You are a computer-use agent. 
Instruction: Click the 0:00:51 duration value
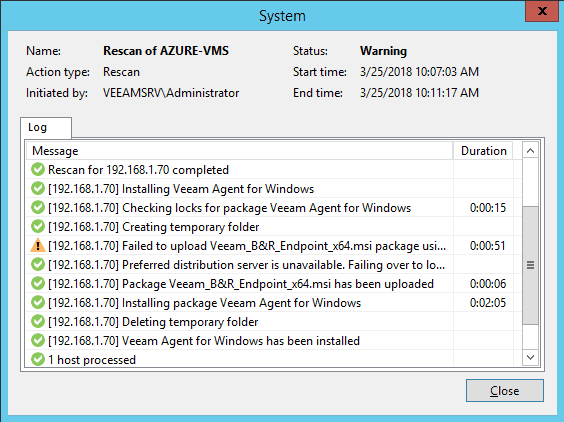click(x=488, y=246)
